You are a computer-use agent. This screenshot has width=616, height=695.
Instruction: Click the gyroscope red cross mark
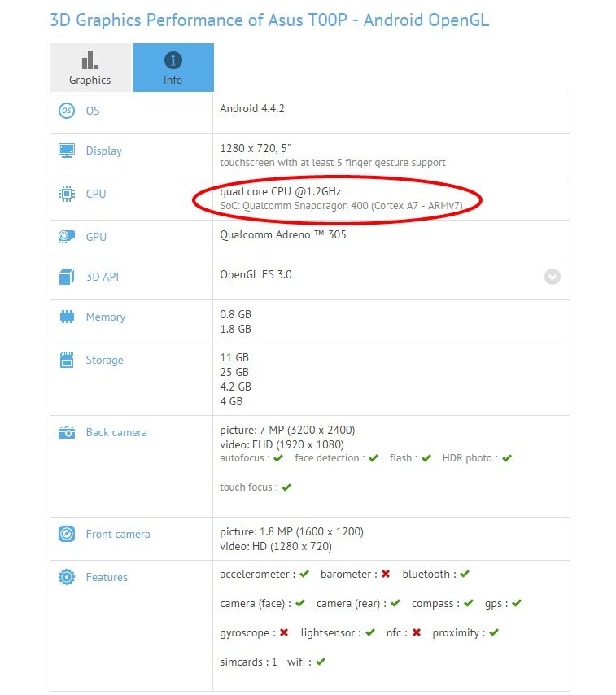pos(284,632)
